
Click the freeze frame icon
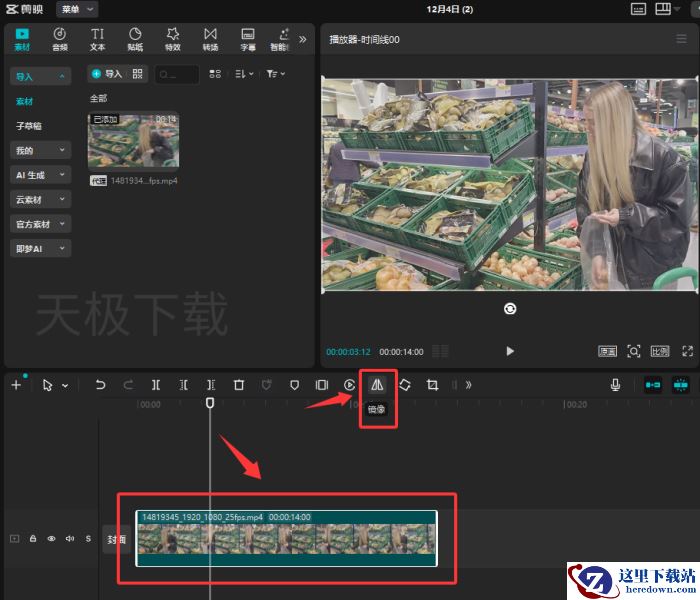point(321,385)
